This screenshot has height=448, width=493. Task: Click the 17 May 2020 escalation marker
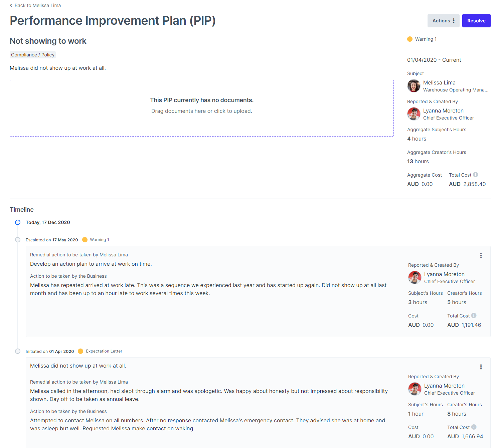tap(18, 240)
